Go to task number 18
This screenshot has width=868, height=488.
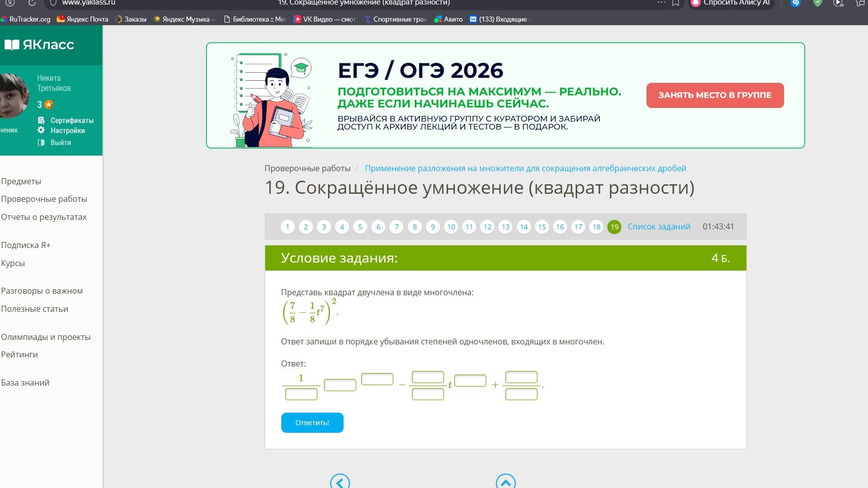click(x=596, y=227)
